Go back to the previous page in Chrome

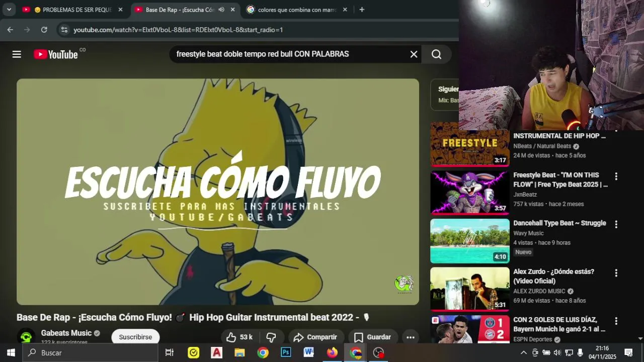point(10,30)
